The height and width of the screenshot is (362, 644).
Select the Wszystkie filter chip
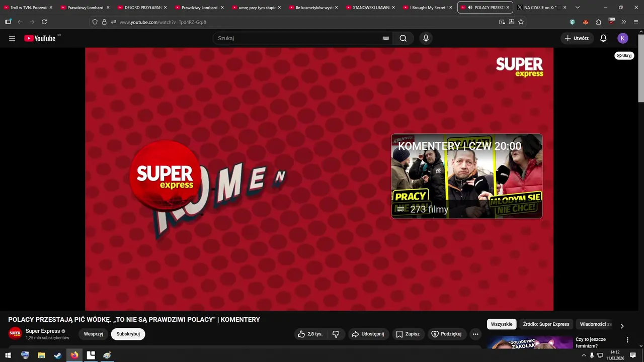pyautogui.click(x=502, y=324)
